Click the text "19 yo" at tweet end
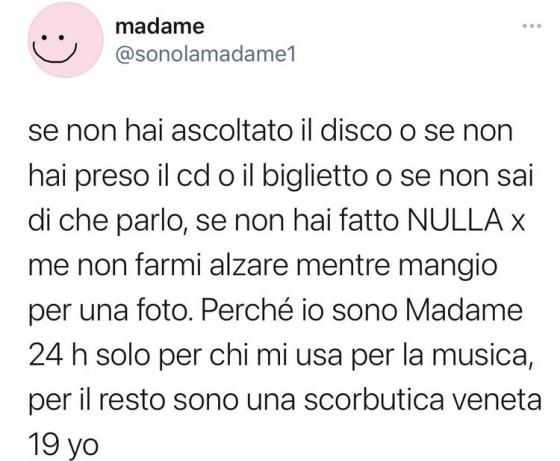Viewport: 560px width, 461px height. tap(63, 446)
